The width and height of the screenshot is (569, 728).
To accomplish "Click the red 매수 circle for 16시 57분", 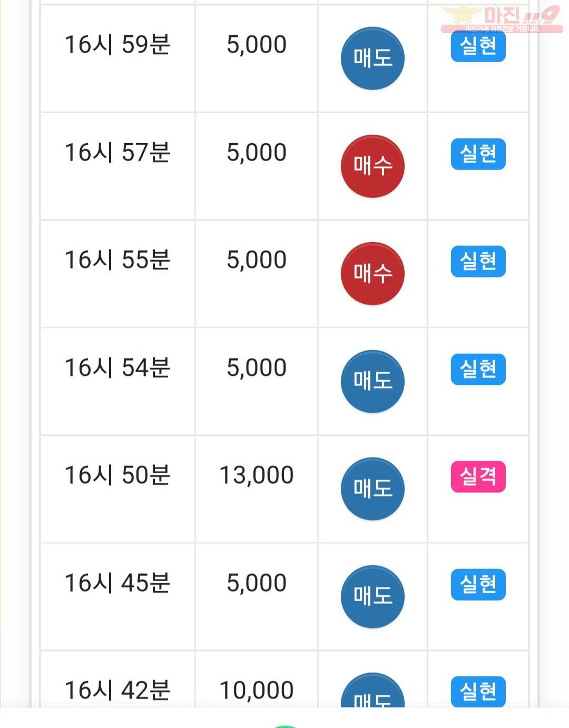I will click(372, 166).
